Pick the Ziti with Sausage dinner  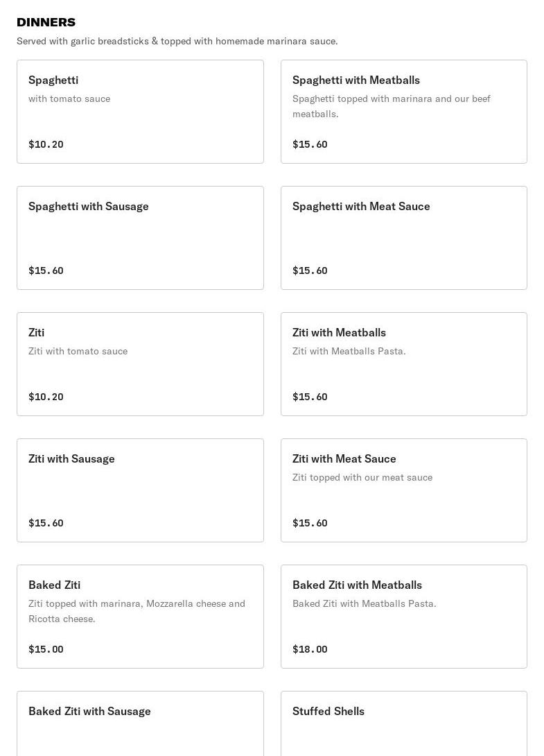click(x=140, y=490)
